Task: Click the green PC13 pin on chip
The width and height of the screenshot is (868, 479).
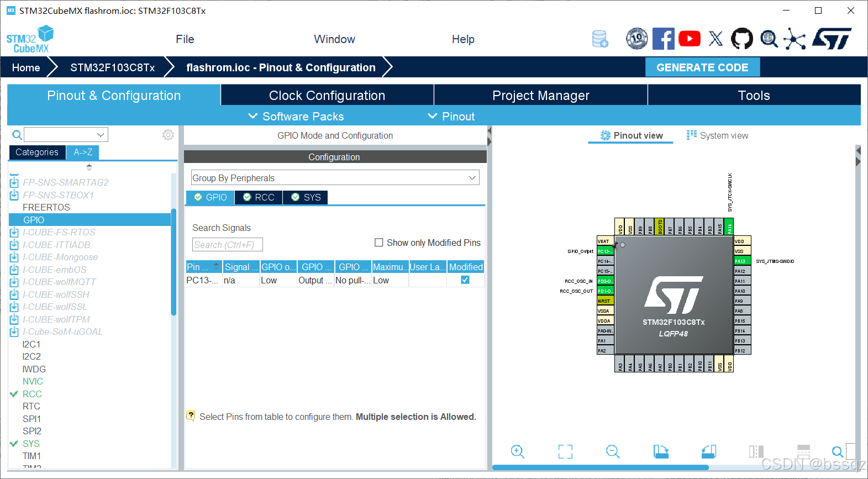Action: (605, 251)
